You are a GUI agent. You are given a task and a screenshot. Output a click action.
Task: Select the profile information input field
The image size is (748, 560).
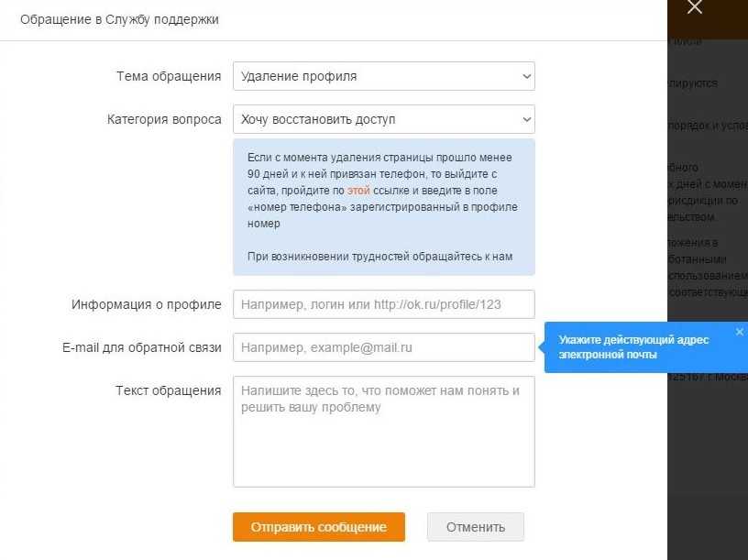click(384, 304)
